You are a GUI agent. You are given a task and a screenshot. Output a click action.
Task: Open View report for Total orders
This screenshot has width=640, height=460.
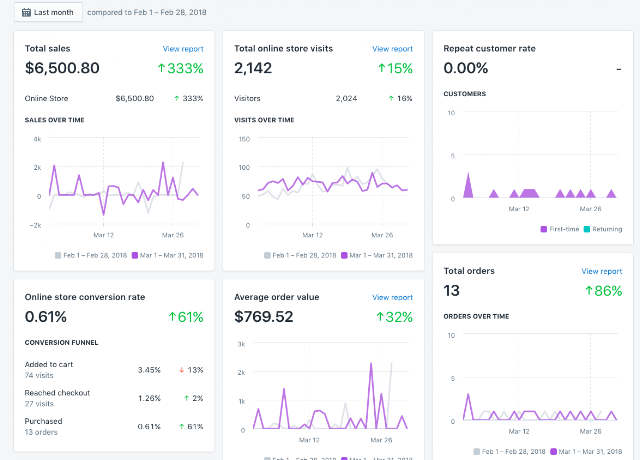[x=602, y=271]
